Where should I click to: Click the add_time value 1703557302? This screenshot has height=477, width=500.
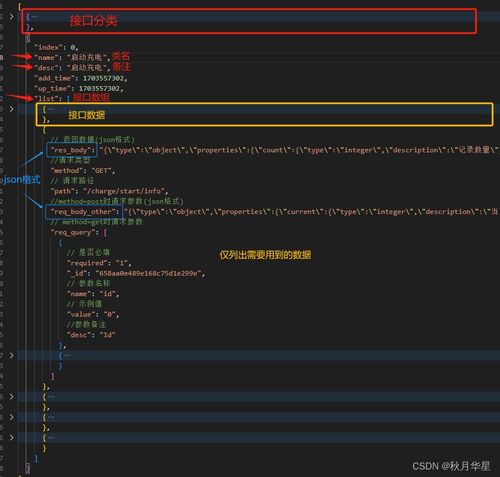pos(103,78)
